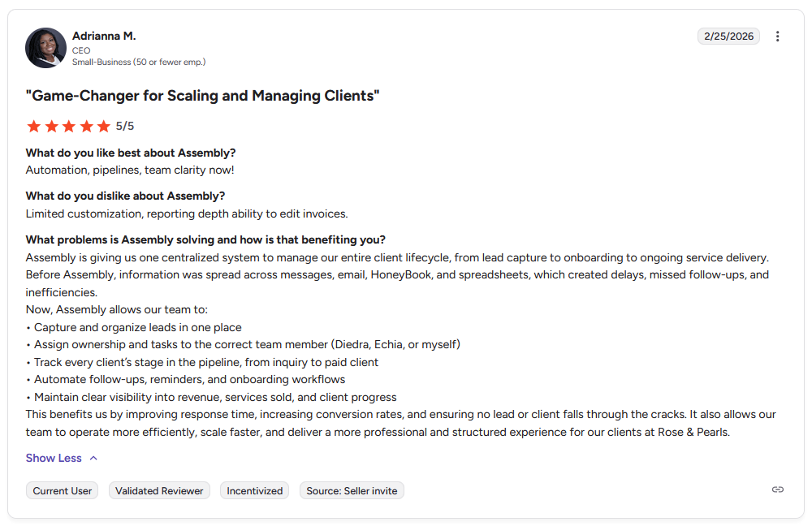This screenshot has height=526, width=812.
Task: Select the first red star in the rating
Action: (33, 126)
